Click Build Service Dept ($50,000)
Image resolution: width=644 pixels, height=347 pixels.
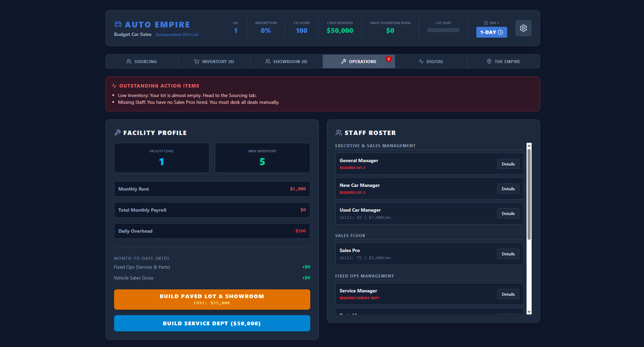point(212,323)
